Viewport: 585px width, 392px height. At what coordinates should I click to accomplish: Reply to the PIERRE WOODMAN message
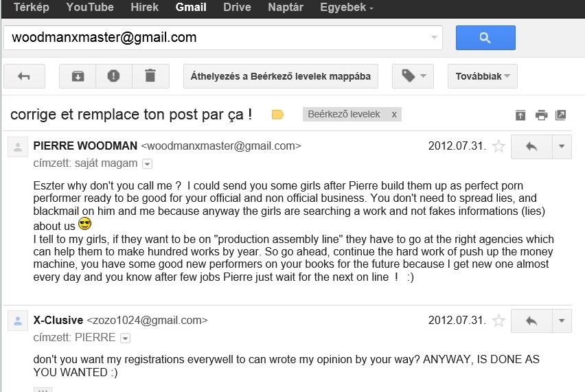coord(531,146)
